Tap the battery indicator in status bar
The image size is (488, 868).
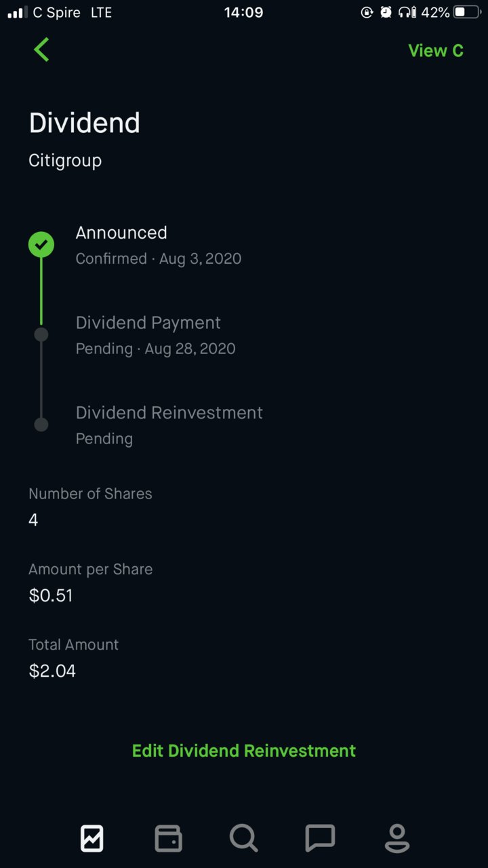(468, 12)
